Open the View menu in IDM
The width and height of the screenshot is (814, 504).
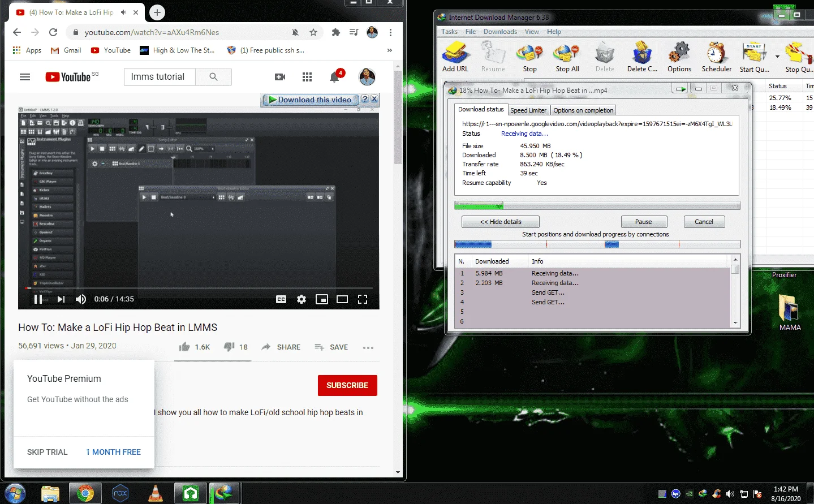click(x=532, y=32)
